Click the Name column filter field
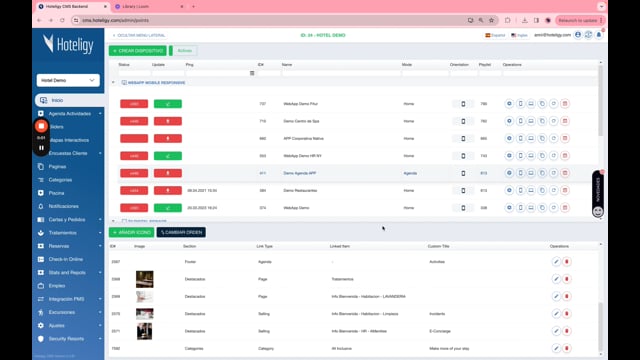This screenshot has height=360, width=640. coord(341,73)
